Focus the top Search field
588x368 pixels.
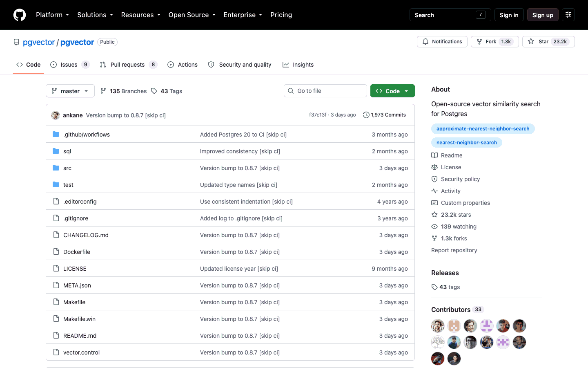pyautogui.click(x=450, y=15)
